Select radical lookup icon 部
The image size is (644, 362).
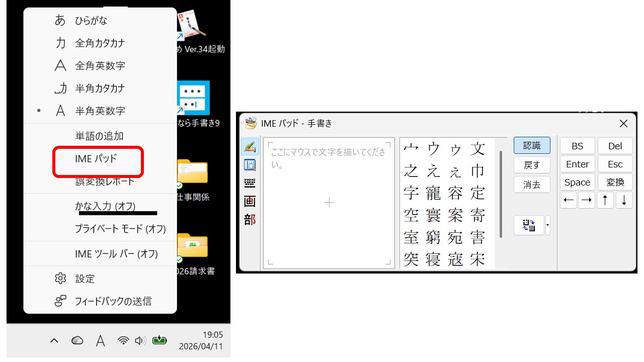(250, 220)
